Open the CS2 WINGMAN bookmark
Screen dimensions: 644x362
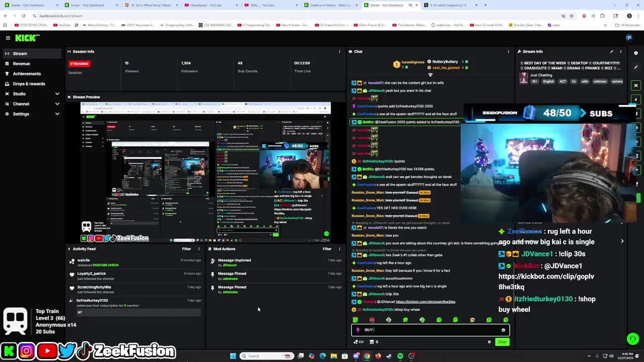pos(216,25)
